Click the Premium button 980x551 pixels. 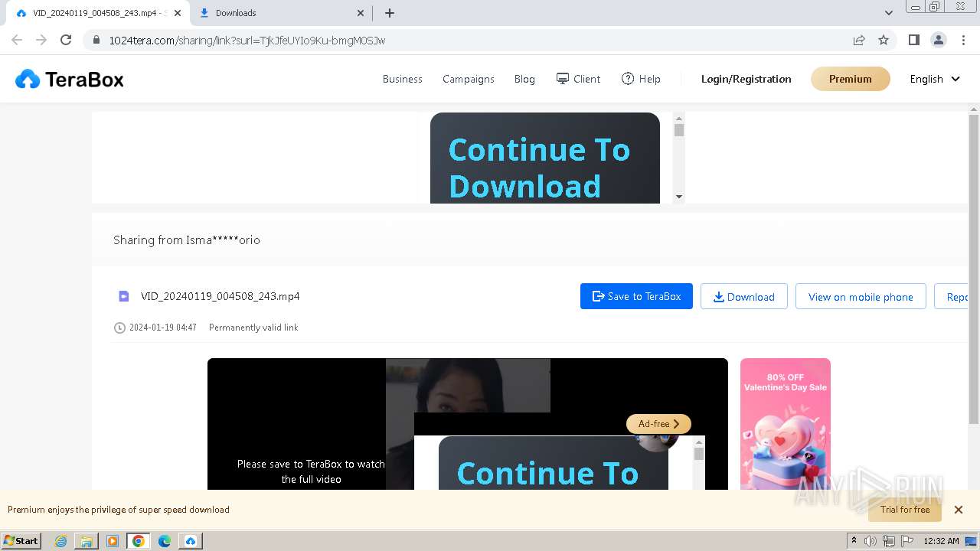point(851,79)
